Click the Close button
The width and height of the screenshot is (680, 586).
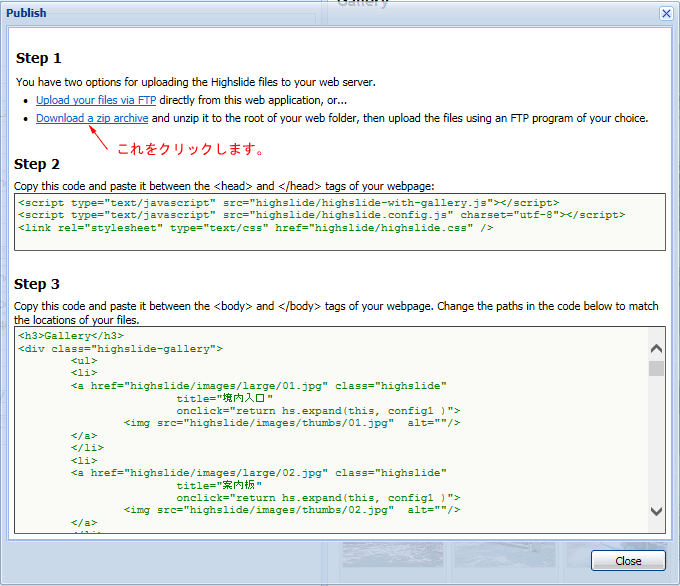tap(628, 561)
